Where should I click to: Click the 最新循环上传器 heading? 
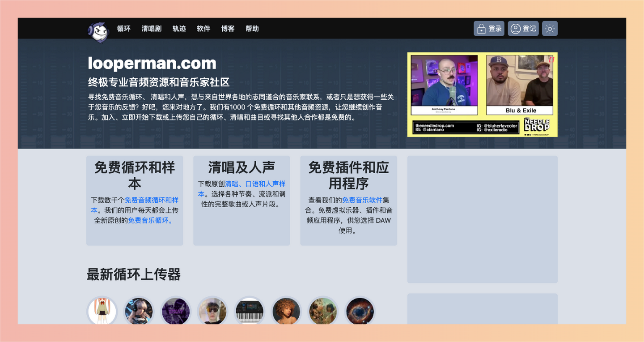click(134, 274)
